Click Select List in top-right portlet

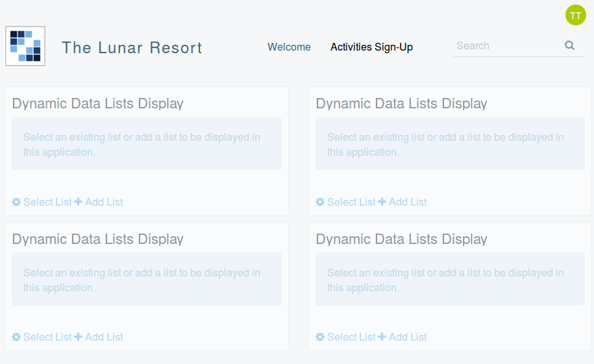351,202
